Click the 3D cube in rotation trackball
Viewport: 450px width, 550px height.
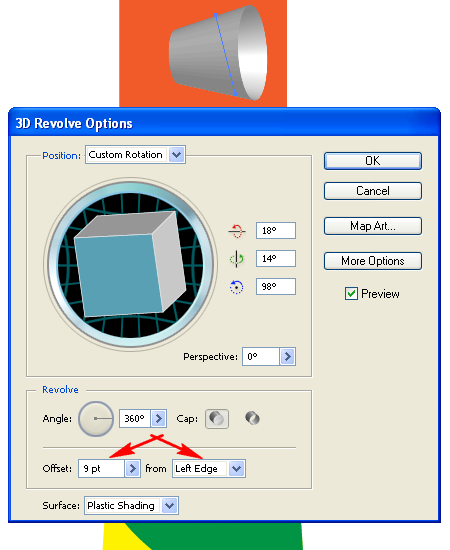[x=130, y=265]
